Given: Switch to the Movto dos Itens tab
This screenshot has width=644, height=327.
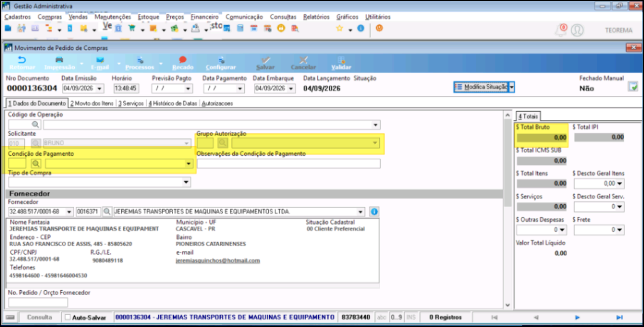Looking at the screenshot, I should (x=92, y=103).
